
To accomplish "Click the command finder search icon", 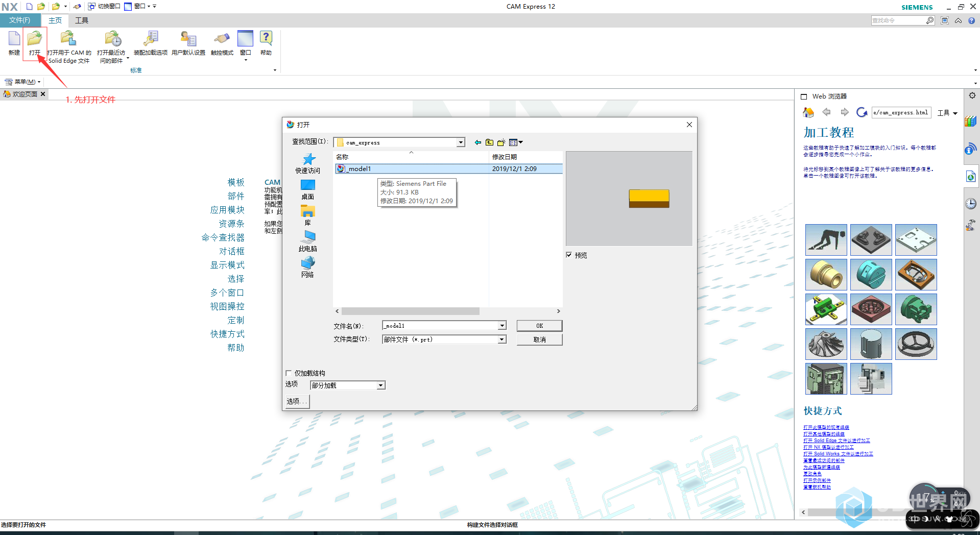I will tap(930, 20).
